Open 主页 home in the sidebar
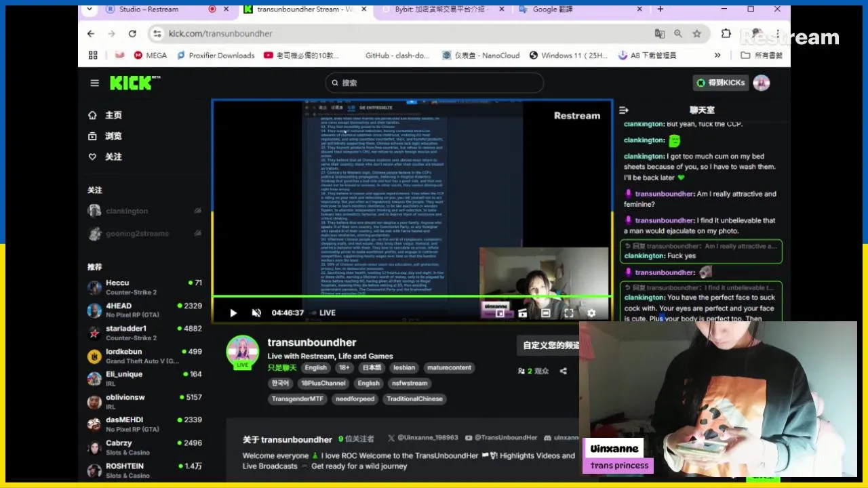This screenshot has height=488, width=868. (x=106, y=115)
